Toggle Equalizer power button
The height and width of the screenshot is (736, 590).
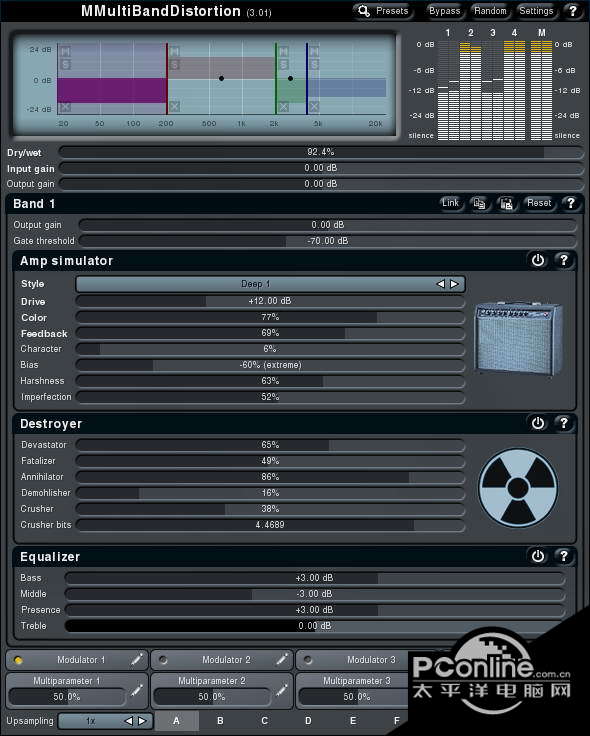click(x=538, y=556)
